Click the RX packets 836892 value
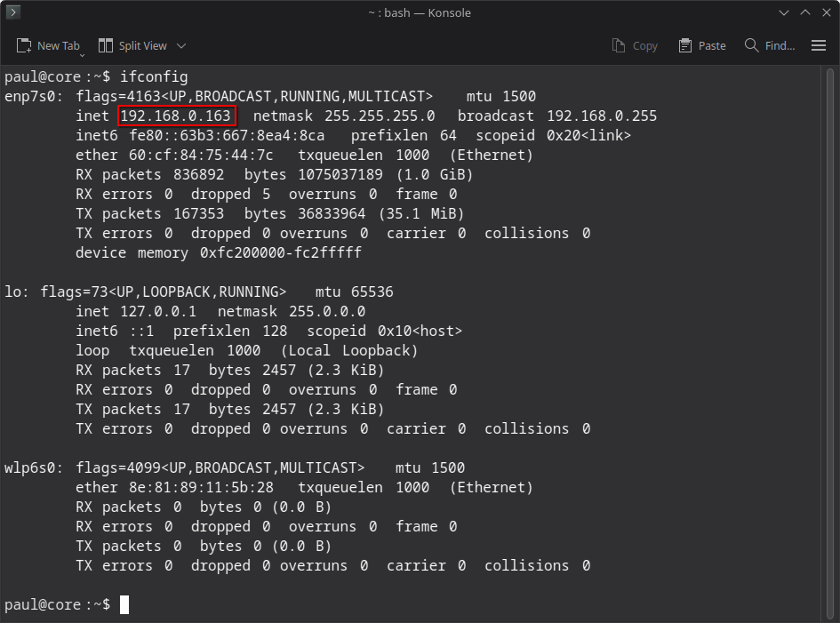 199,174
